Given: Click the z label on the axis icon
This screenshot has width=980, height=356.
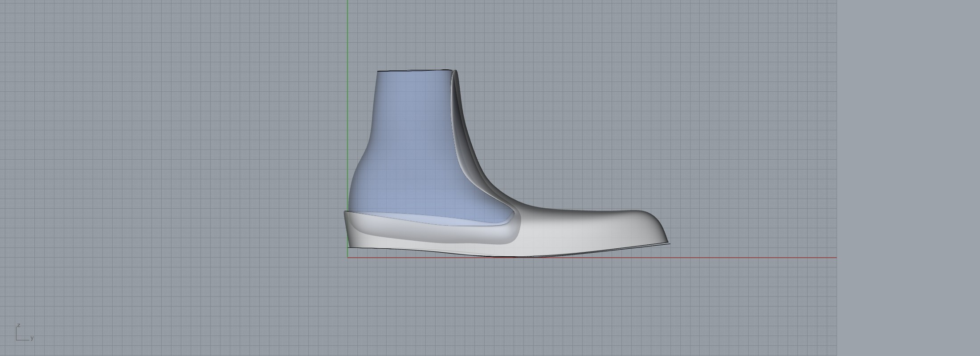Looking at the screenshot, I should (19, 325).
